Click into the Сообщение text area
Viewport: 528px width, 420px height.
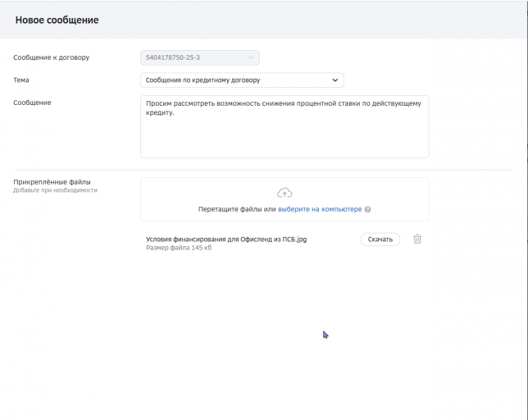pyautogui.click(x=284, y=126)
